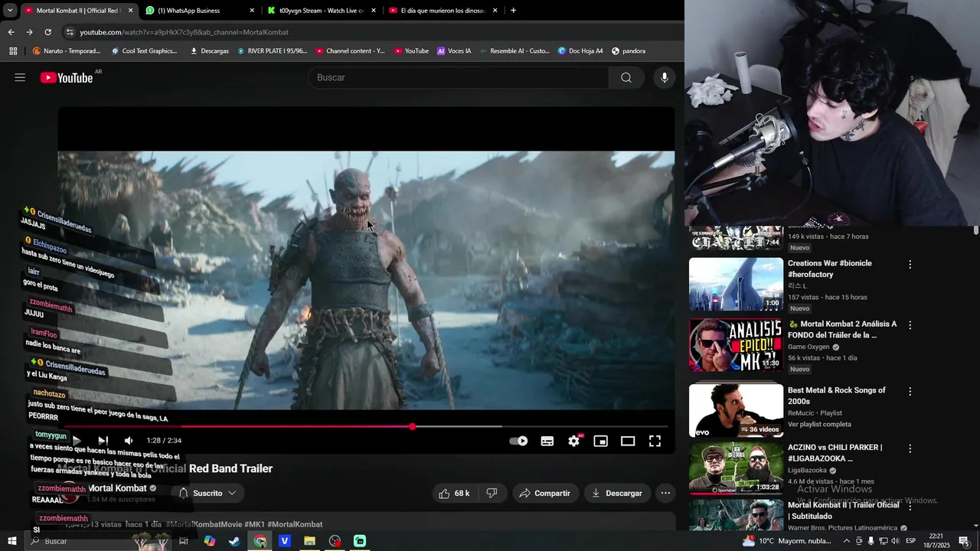Open the Channel content bookmark
This screenshot has height=551, width=980.
(x=350, y=51)
